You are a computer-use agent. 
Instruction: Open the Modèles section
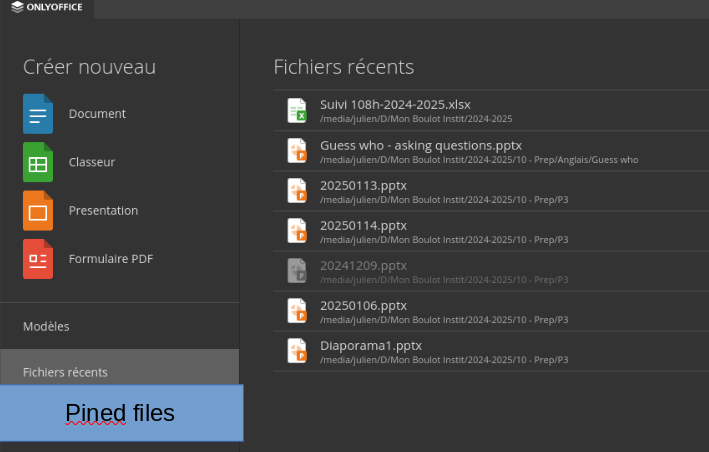click(x=46, y=326)
